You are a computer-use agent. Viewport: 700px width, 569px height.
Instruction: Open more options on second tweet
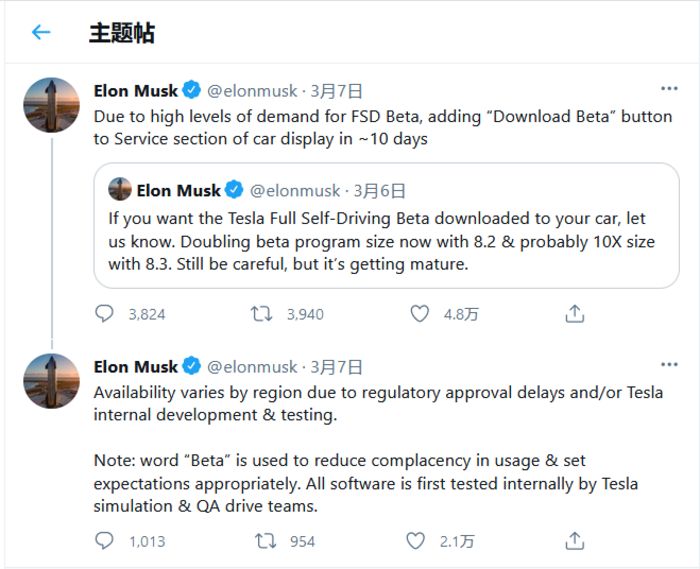click(x=669, y=366)
